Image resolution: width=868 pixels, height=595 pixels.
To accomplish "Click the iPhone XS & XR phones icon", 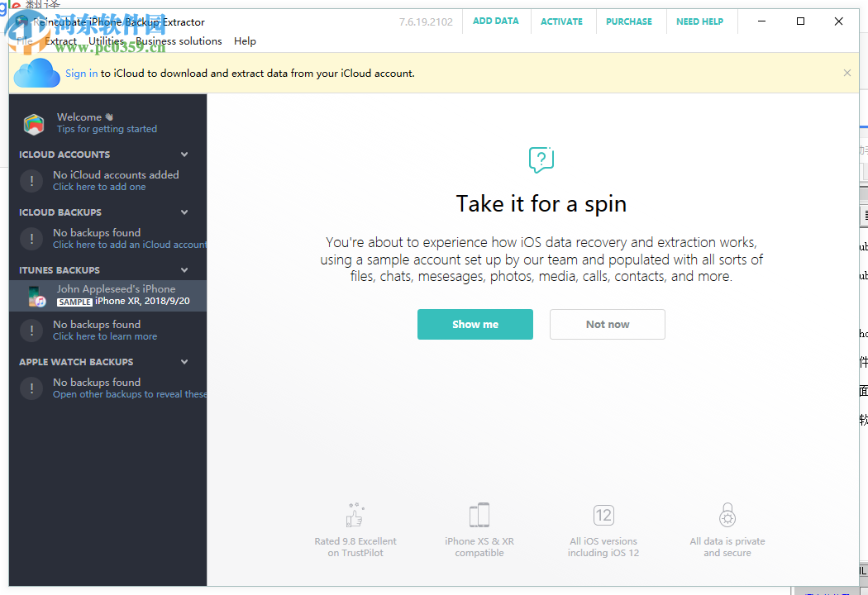I will [x=479, y=516].
